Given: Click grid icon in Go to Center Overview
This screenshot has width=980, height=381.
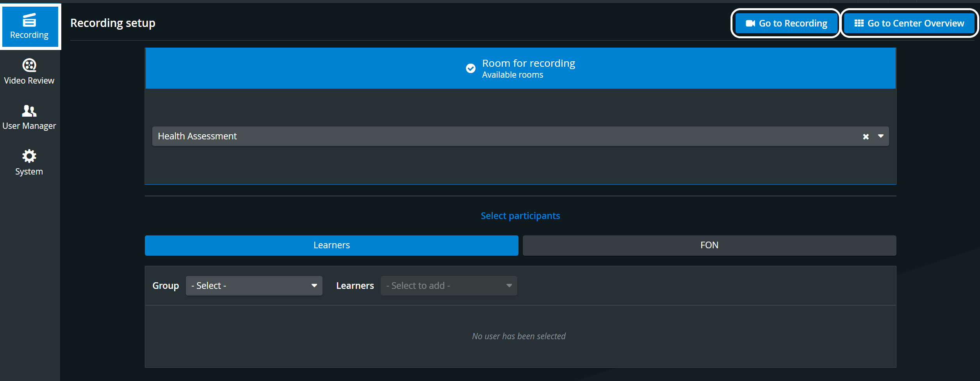Looking at the screenshot, I should click(x=859, y=23).
